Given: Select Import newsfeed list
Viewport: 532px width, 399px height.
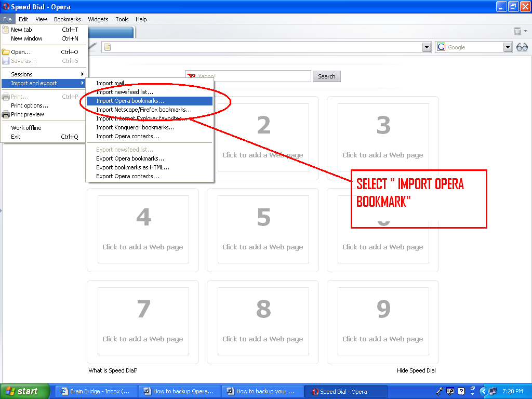Looking at the screenshot, I should [150, 92].
